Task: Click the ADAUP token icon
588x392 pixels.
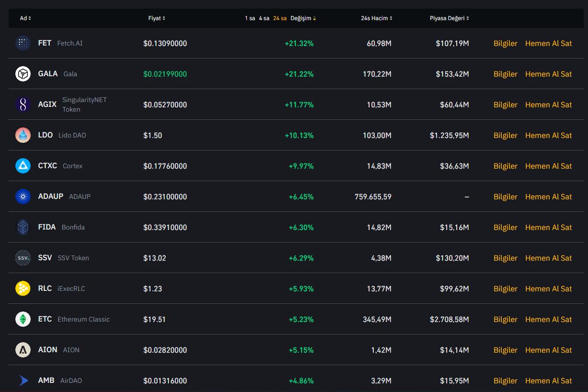Action: click(x=23, y=196)
